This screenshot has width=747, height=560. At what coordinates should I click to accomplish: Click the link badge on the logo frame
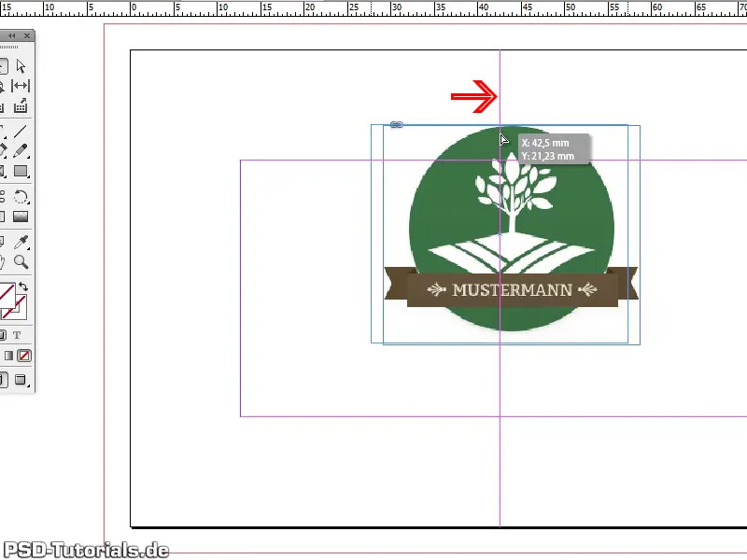396,125
